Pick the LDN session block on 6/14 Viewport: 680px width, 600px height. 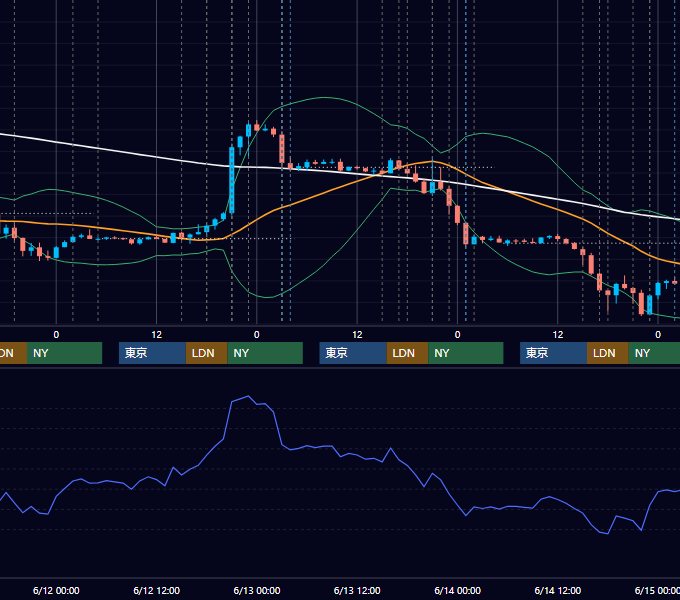click(x=608, y=353)
